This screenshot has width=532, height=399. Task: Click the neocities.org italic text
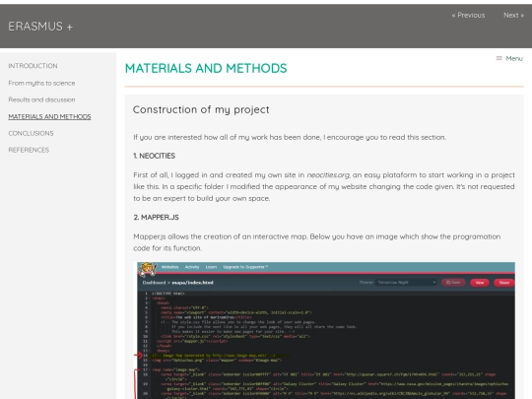[x=328, y=175]
